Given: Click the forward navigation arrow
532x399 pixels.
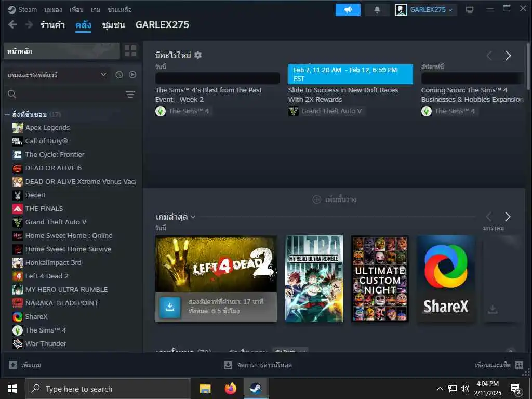Looking at the screenshot, I should (29, 25).
